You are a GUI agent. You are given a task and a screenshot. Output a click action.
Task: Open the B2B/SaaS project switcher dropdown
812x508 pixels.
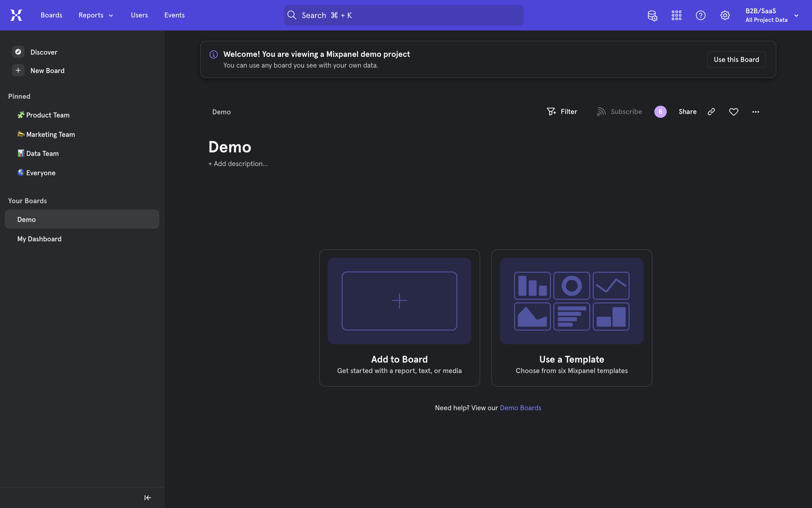(x=772, y=15)
